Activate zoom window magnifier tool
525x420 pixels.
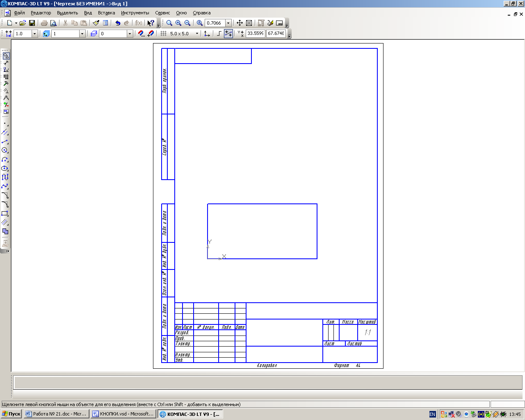[x=169, y=23]
